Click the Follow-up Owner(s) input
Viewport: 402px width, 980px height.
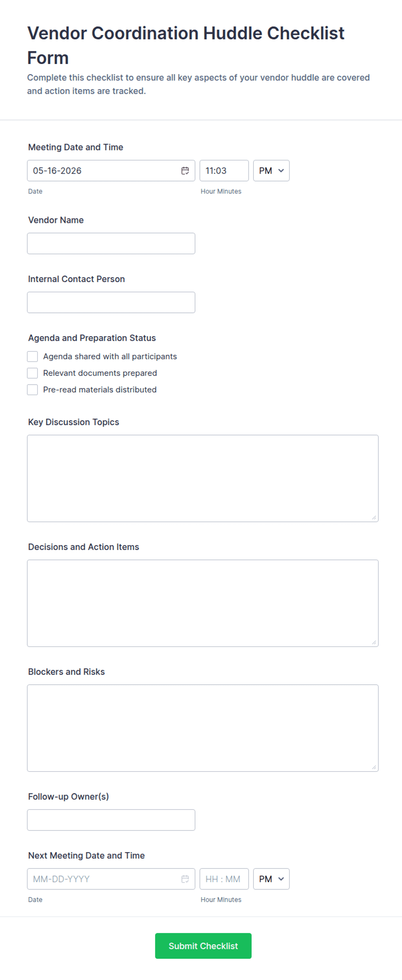pyautogui.click(x=111, y=820)
